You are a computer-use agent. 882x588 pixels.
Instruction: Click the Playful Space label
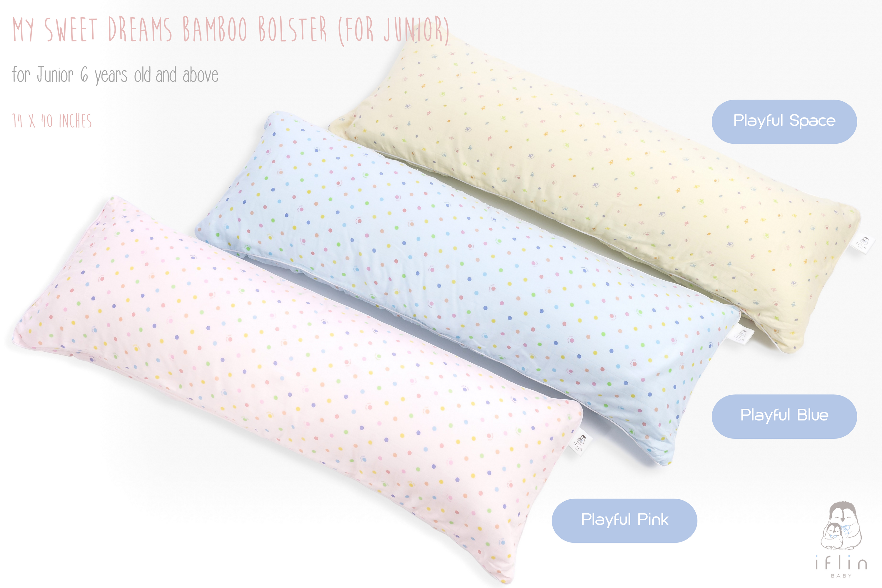tap(784, 121)
